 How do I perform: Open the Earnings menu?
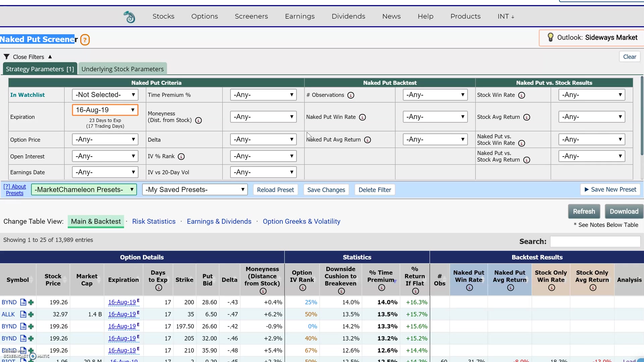300,16
